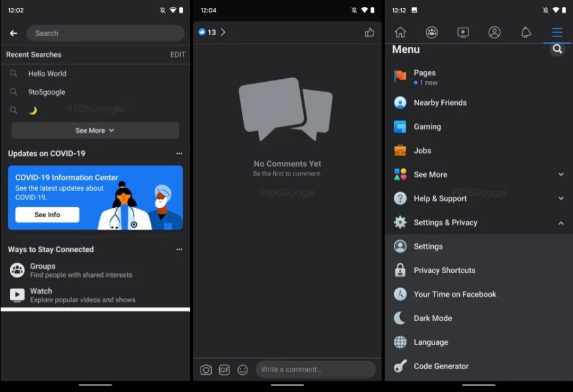573x392 pixels.
Task: Search the Menu with magnifier icon
Action: tap(557, 49)
